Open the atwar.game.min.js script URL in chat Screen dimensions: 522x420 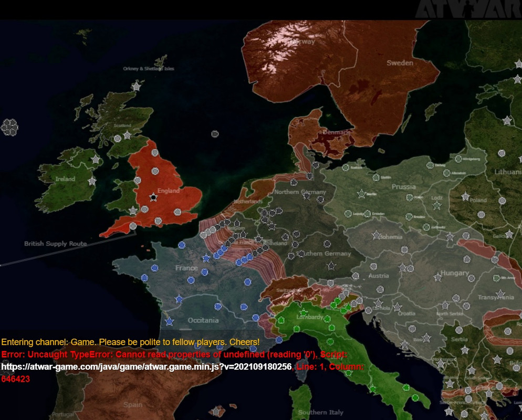coord(147,367)
